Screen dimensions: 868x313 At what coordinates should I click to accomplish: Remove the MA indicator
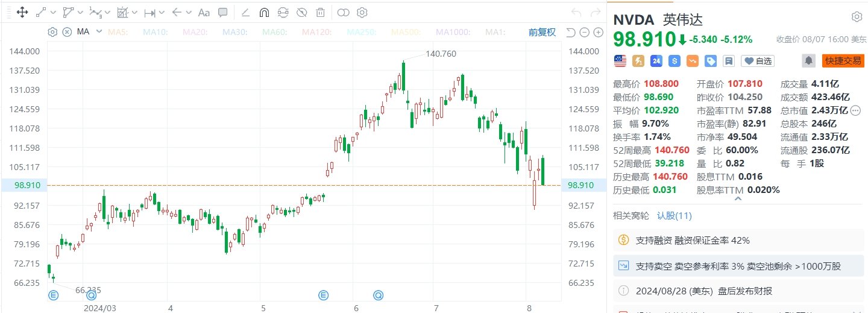tap(67, 32)
